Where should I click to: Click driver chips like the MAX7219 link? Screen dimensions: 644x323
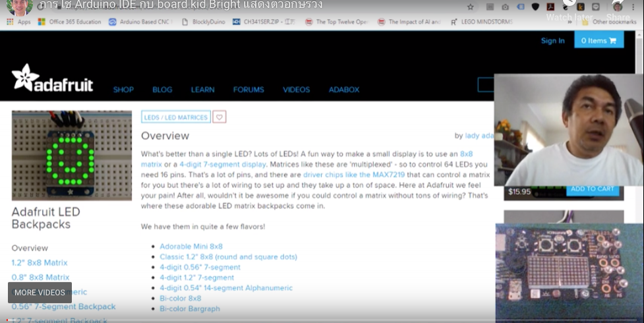(x=353, y=175)
